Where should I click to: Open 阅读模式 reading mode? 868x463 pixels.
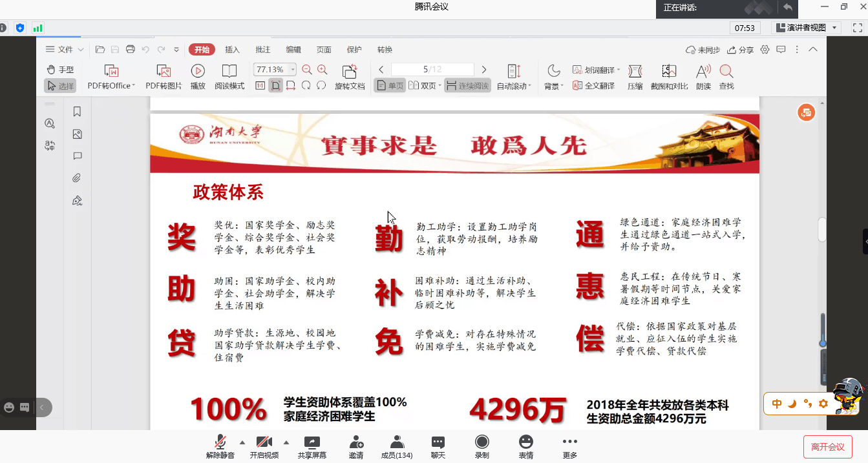pos(229,72)
